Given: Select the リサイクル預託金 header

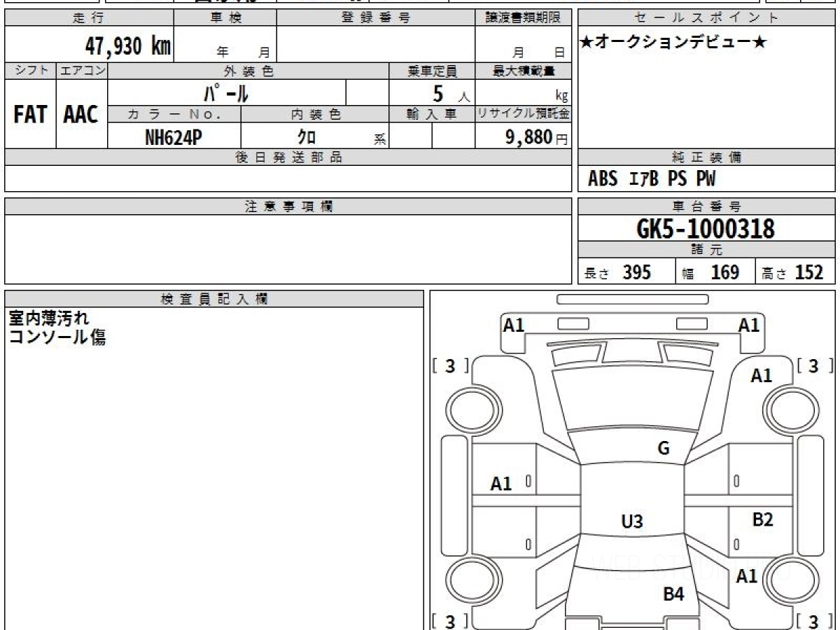Looking at the screenshot, I should pos(523,114).
